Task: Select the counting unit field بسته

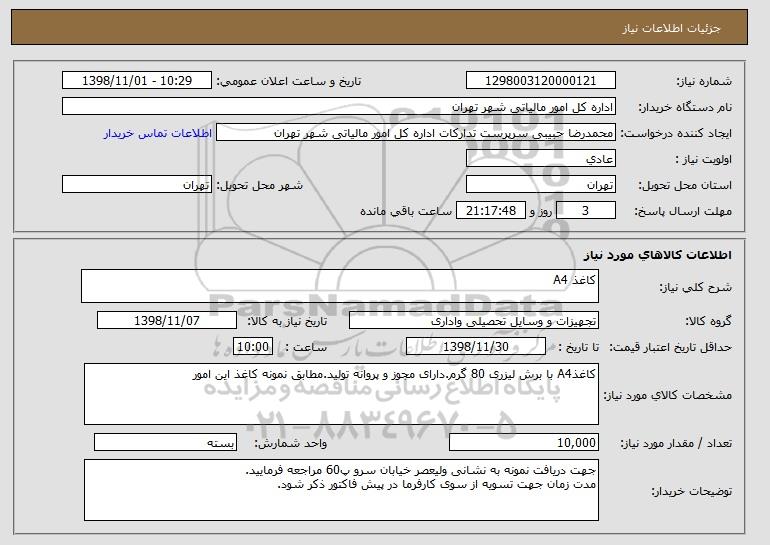Action: pyautogui.click(x=165, y=442)
